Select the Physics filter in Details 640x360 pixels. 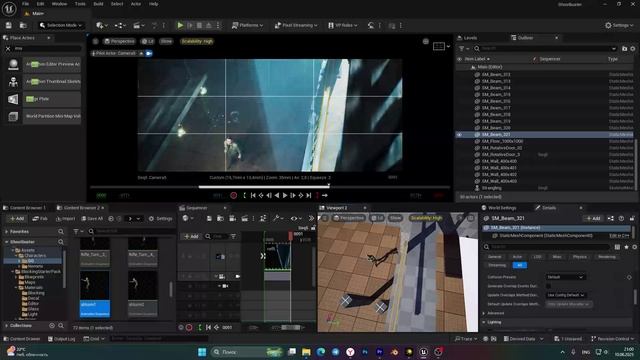coord(580,257)
